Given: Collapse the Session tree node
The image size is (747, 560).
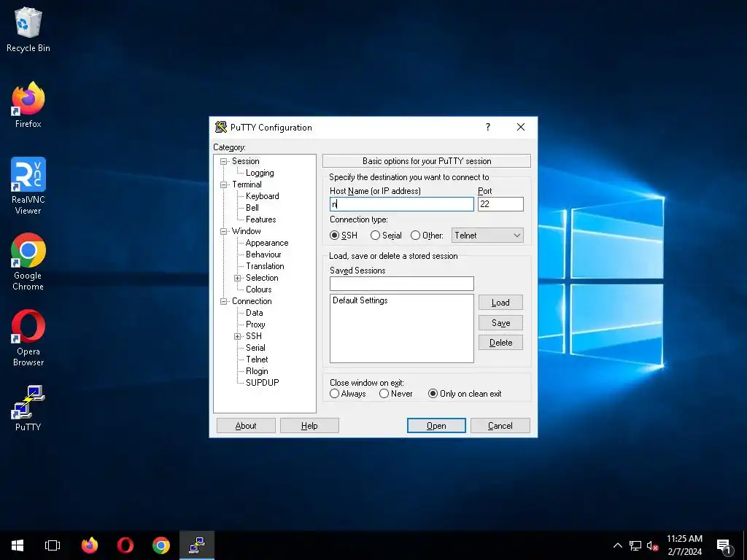Looking at the screenshot, I should tap(223, 161).
